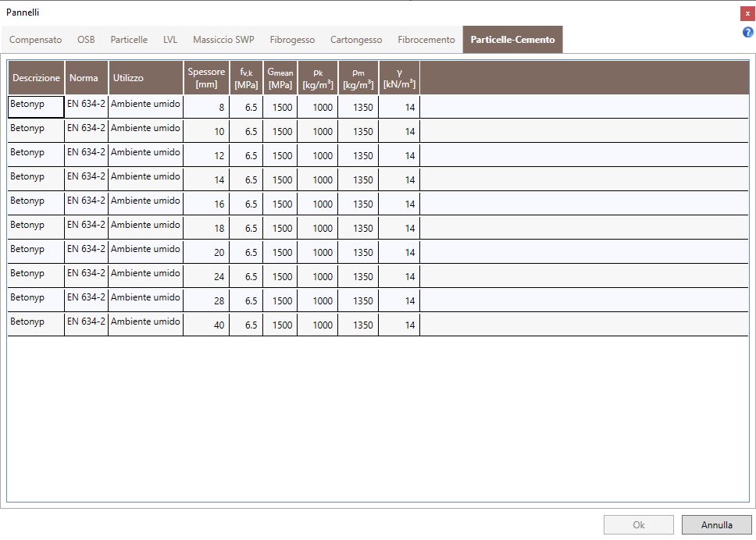The height and width of the screenshot is (540, 756).
Task: Select thickness cell with value 16
Action: coord(206,204)
